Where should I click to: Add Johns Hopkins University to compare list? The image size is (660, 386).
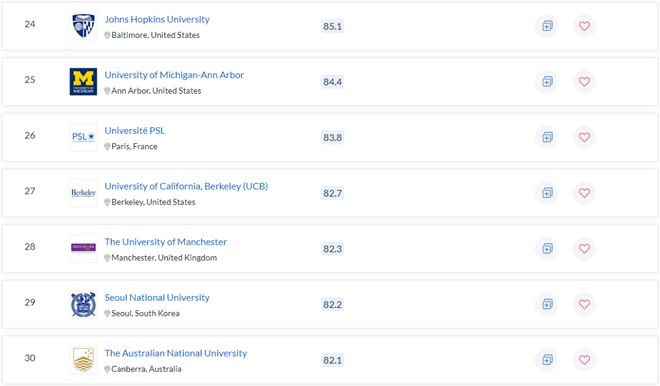[x=547, y=26]
